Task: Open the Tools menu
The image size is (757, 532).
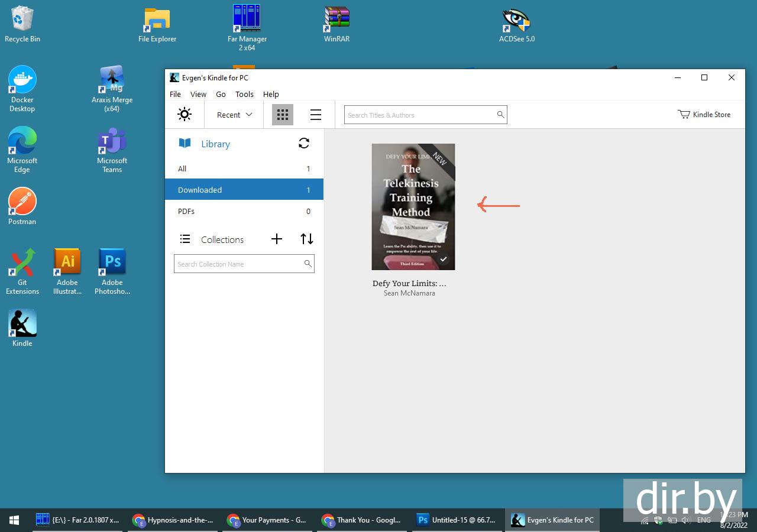Action: [x=244, y=94]
